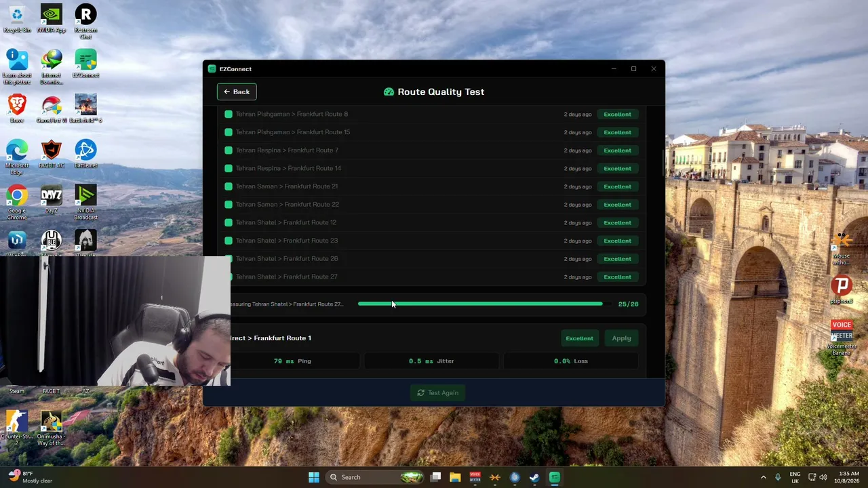Open the NVIDIA App desktop shortcut

[x=52, y=19]
